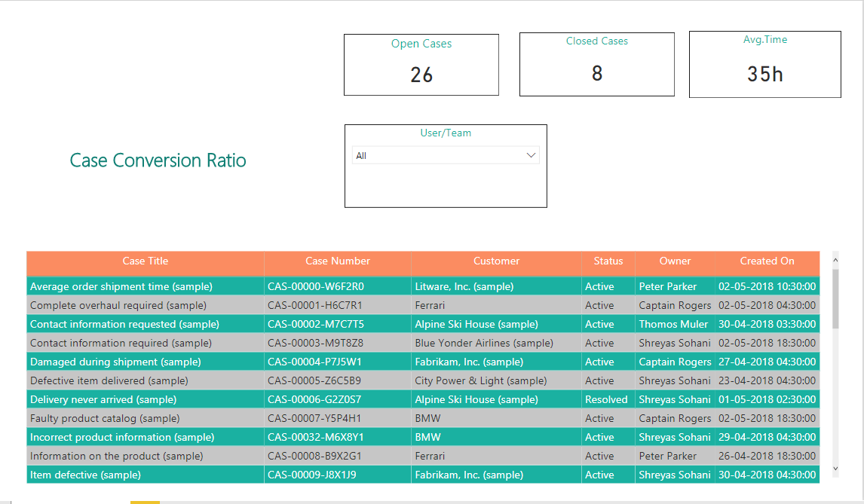Click date '30-04-2018 03:30:00'
The width and height of the screenshot is (864, 504).
click(767, 325)
